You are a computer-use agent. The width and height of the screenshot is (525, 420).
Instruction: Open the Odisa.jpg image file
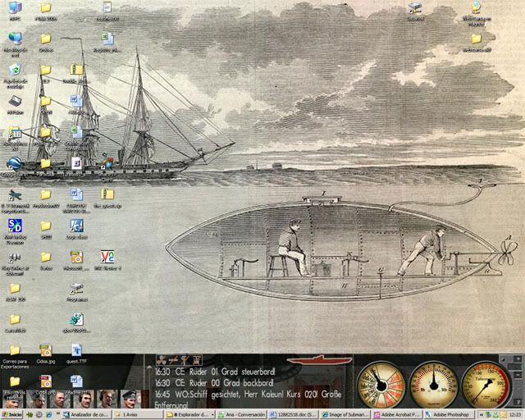(46, 350)
